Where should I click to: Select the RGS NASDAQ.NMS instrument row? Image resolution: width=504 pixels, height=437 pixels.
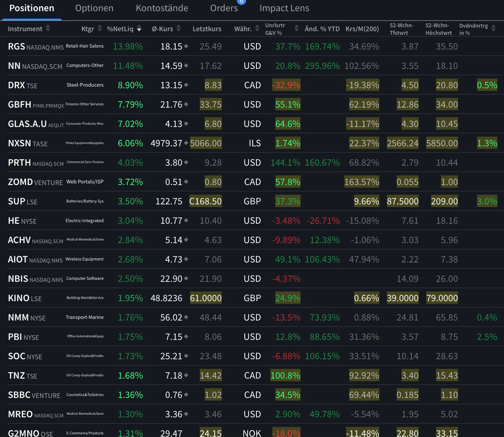(x=36, y=47)
